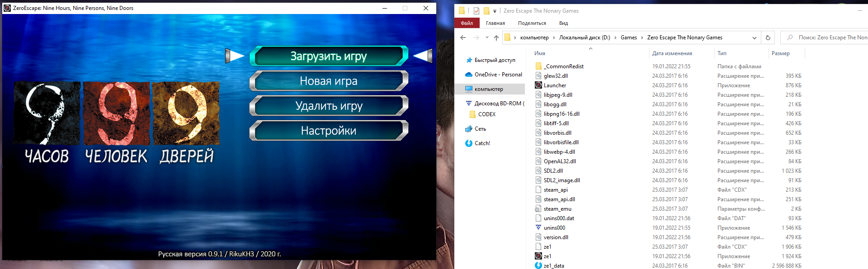Select the OpenAL32.dll file icon
Viewport: 868px width, 269px height.
pos(538,161)
